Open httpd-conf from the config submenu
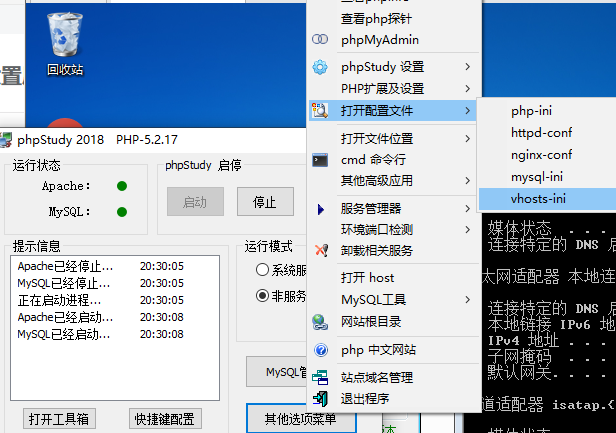Viewport: 616px width, 433px height. tap(547, 133)
